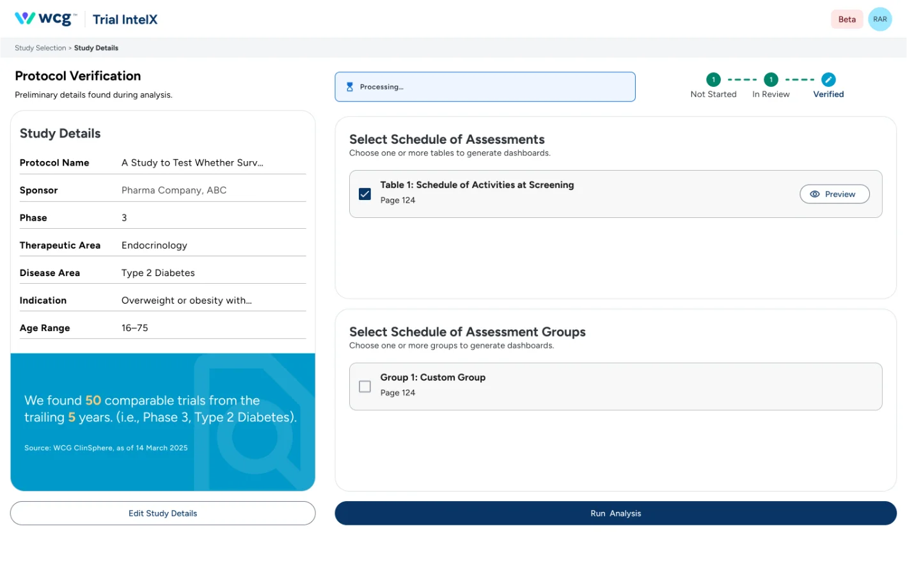This screenshot has height=588, width=907.
Task: Click the Trial IntelX product title
Action: 125,19
